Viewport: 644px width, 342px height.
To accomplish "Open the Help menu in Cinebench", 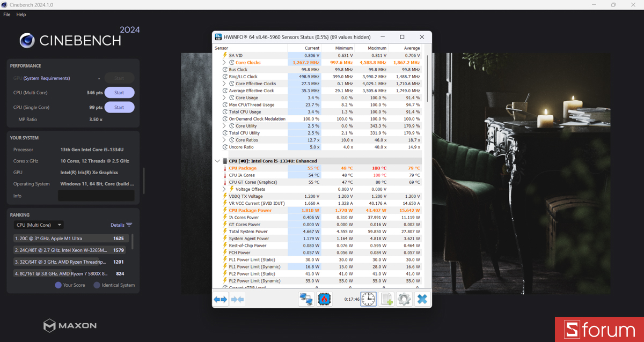I will 21,14.
